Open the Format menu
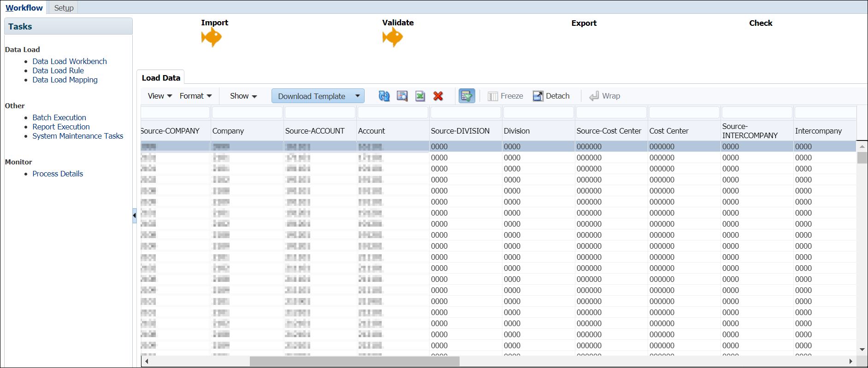 [195, 96]
